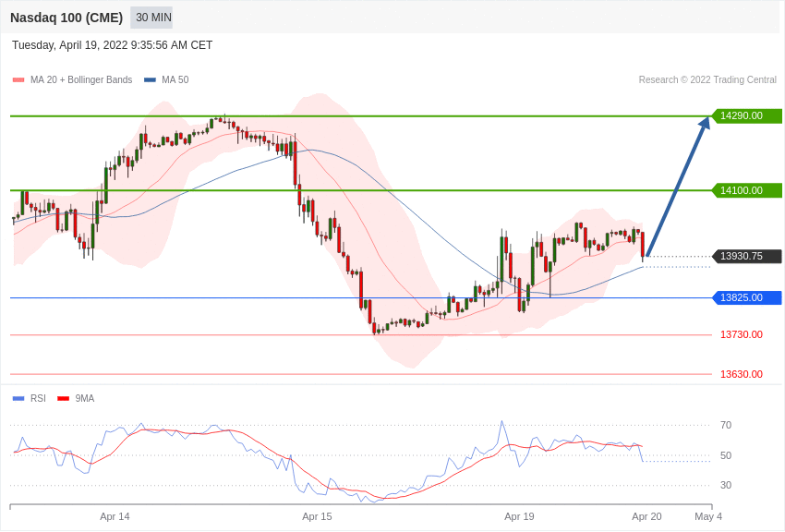The width and height of the screenshot is (785, 532).
Task: Click the green 14290.00 resistance price tag
Action: [746, 116]
